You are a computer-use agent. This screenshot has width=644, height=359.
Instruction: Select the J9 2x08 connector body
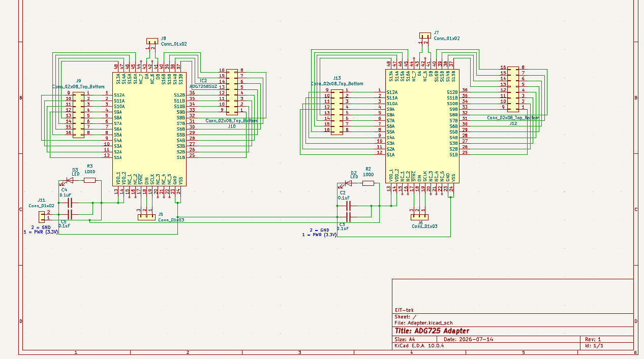point(78,114)
